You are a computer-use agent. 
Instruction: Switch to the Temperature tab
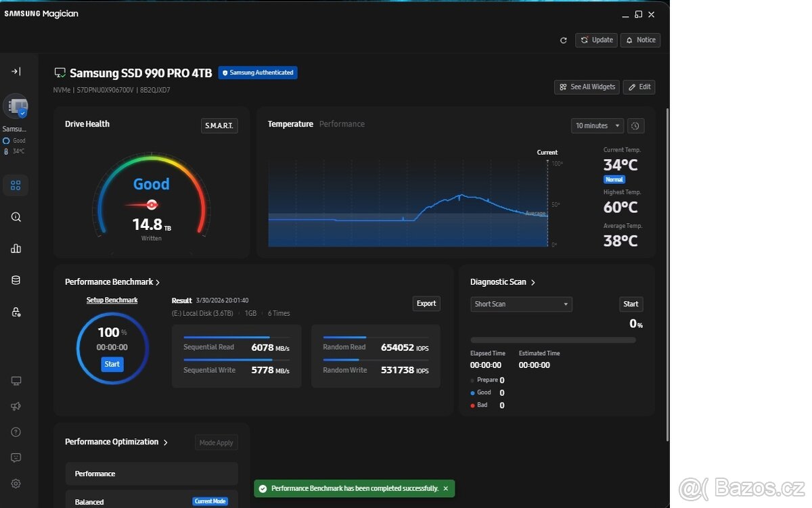point(290,124)
